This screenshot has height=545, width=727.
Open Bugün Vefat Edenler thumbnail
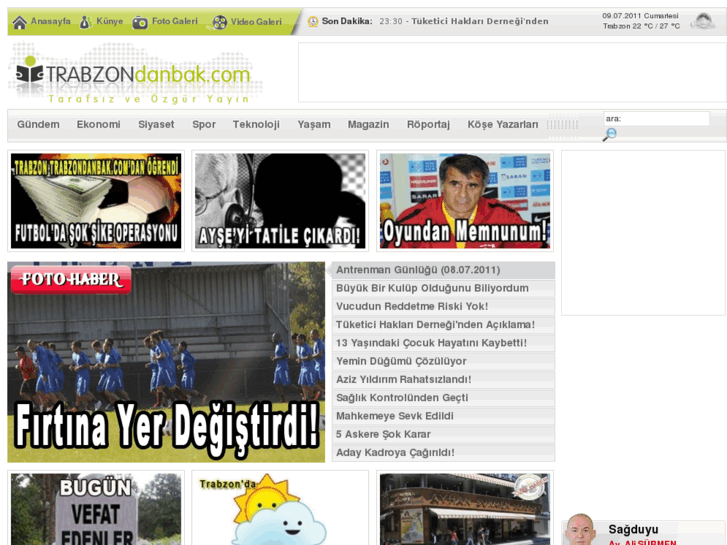point(96,509)
